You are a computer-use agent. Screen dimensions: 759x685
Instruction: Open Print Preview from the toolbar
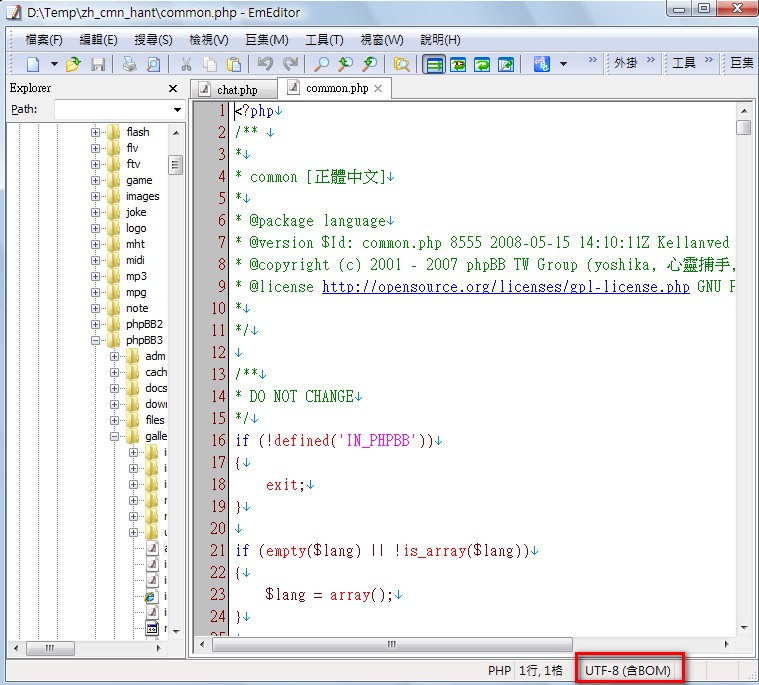153,64
